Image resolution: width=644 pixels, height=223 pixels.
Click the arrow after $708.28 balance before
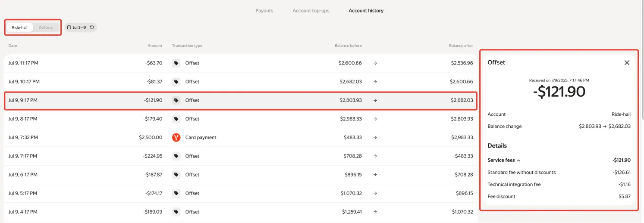375,156
